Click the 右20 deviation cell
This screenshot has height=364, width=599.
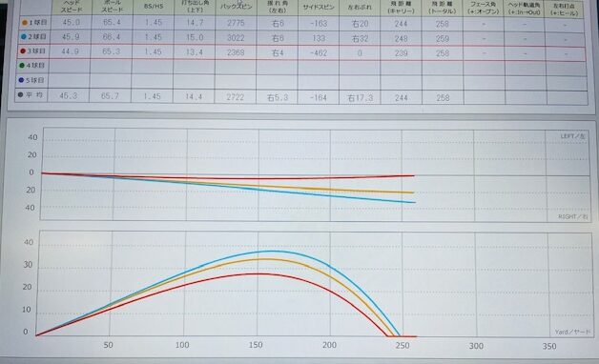360,24
